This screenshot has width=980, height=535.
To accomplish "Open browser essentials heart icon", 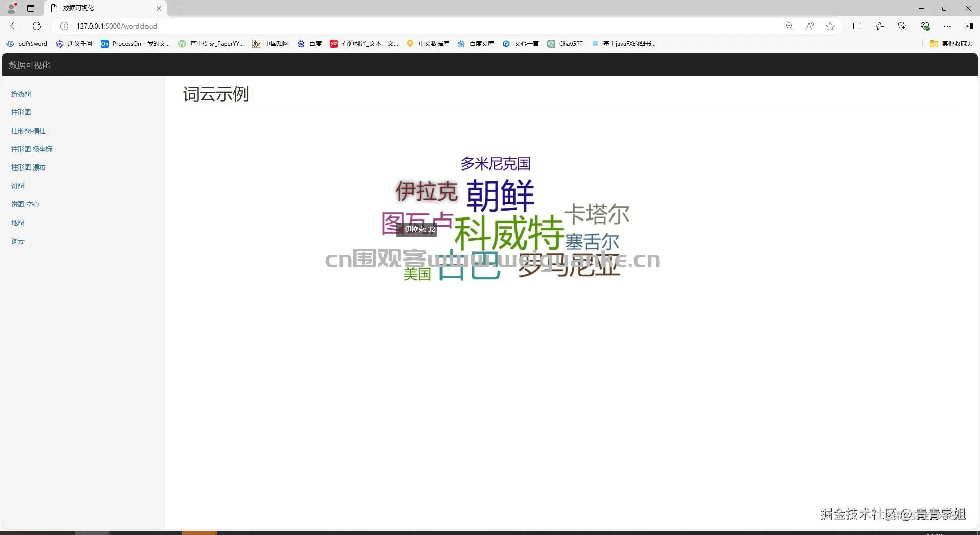I will 925,26.
